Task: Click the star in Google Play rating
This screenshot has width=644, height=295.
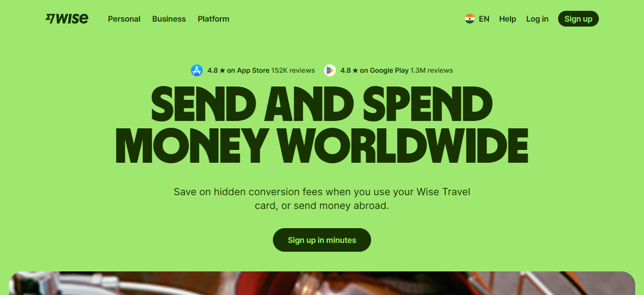Action: coord(355,70)
